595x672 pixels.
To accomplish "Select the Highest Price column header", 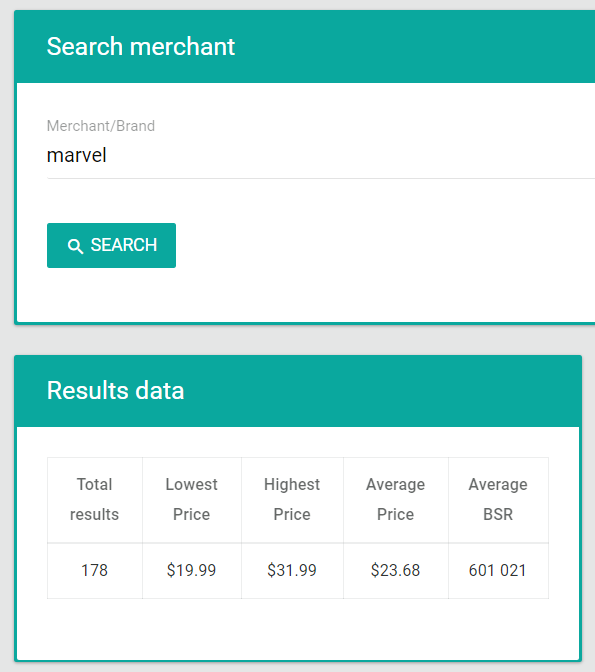I will pyautogui.click(x=292, y=500).
